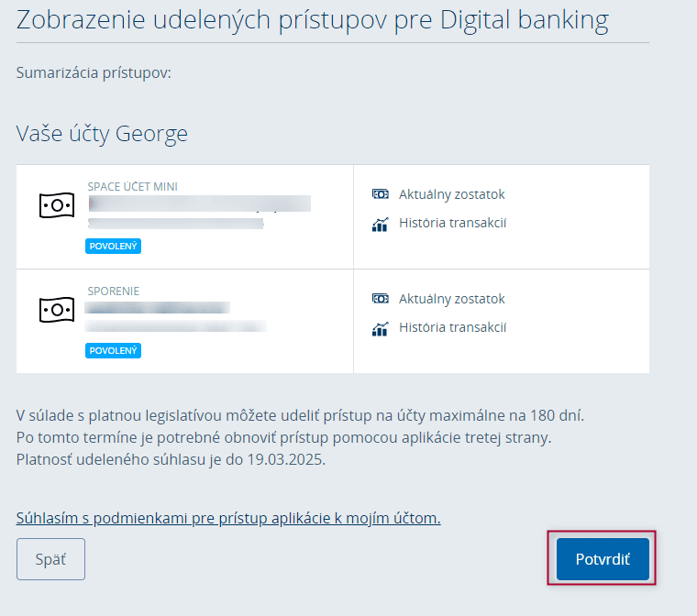Screen dimensions: 697x616
Task: Click História transakcií chart icon for Space účet mini
Action: 380,224
